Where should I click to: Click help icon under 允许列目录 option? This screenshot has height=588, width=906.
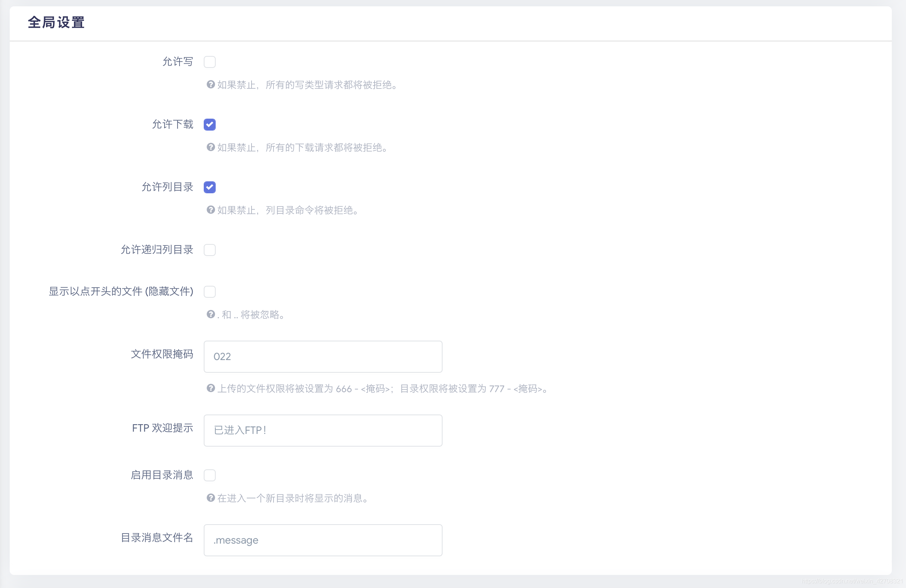[210, 210]
